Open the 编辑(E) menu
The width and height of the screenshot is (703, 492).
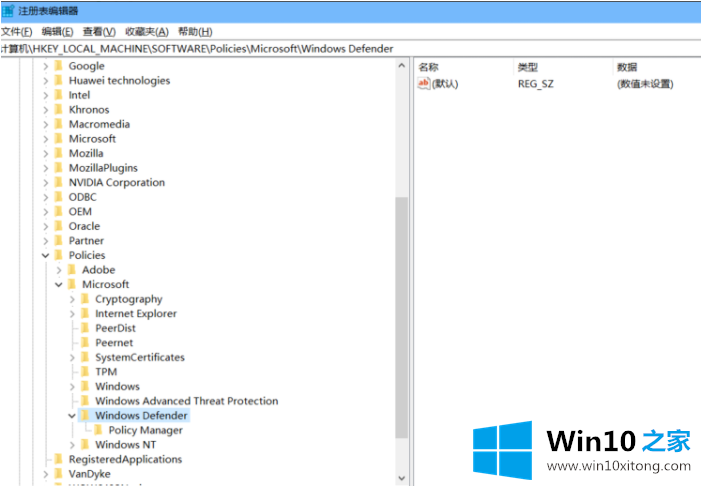click(x=57, y=32)
